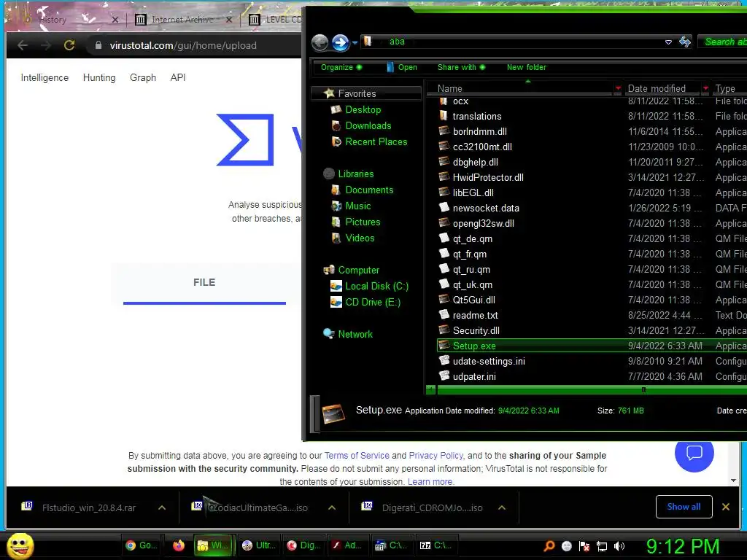
Task: Select Computer in navigation pane
Action: click(358, 270)
